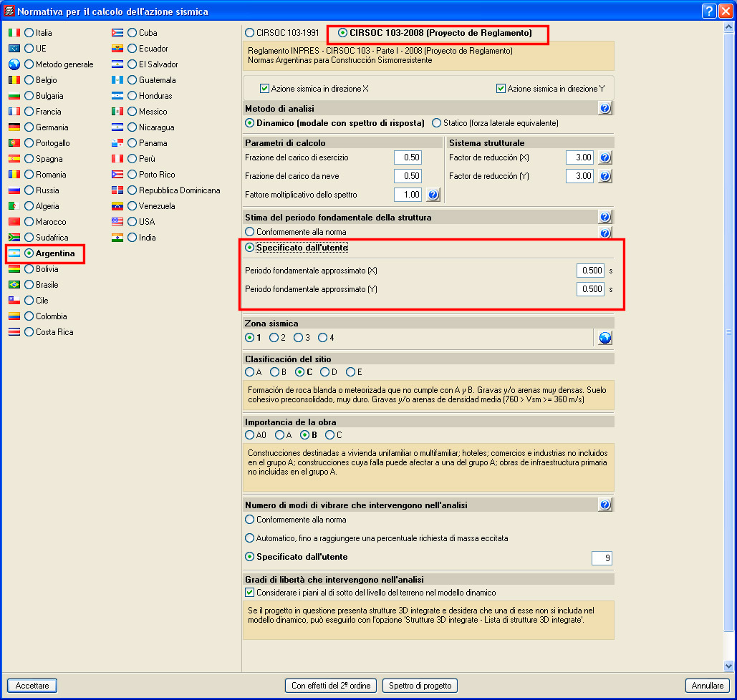
Task: Click the vertical scrollbar thumb
Action: click(728, 331)
